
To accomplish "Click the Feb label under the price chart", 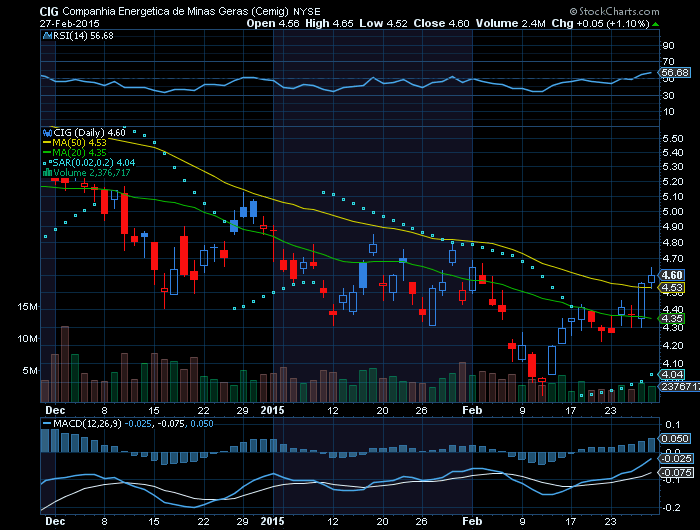I will coord(472,410).
